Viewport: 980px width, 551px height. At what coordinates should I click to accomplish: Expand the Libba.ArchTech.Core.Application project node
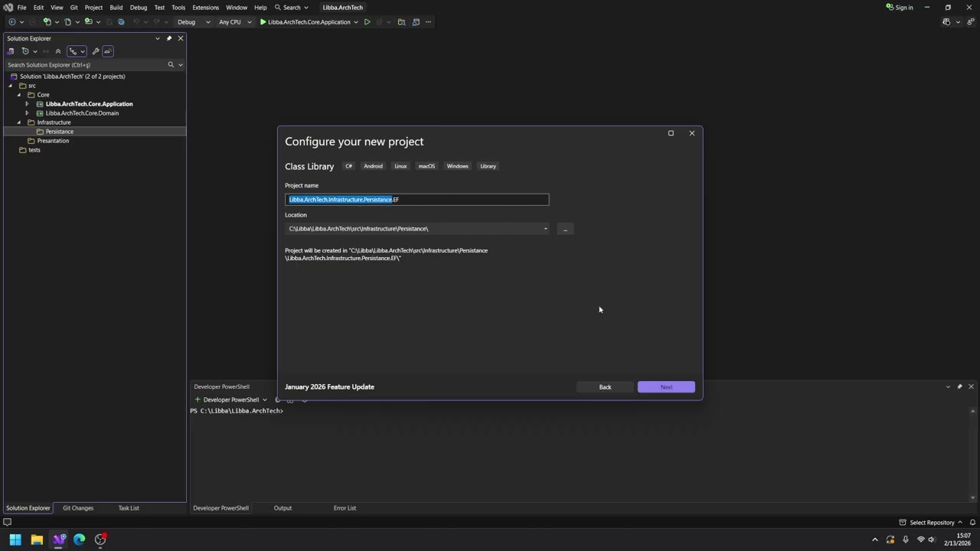pyautogui.click(x=28, y=104)
